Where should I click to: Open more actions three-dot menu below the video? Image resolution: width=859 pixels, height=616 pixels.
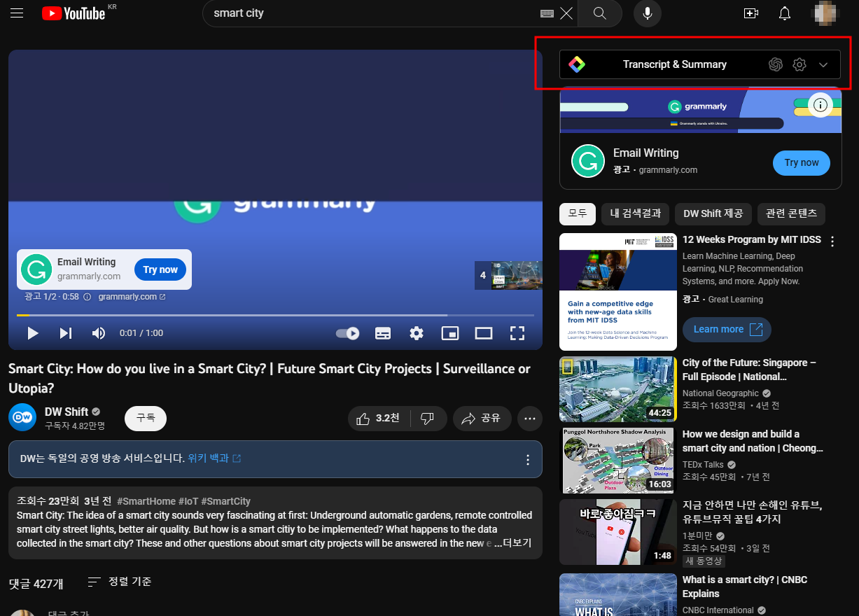click(x=530, y=419)
